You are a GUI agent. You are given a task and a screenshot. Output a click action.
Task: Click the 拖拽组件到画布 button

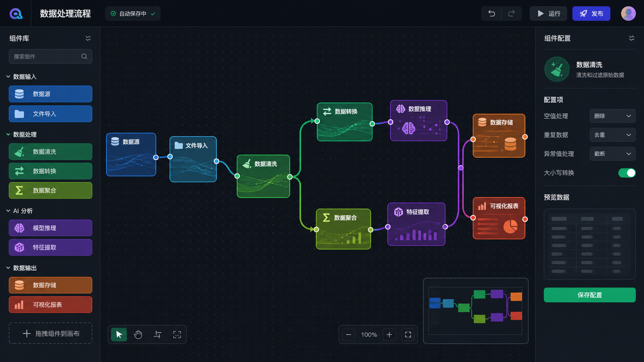tap(50, 333)
